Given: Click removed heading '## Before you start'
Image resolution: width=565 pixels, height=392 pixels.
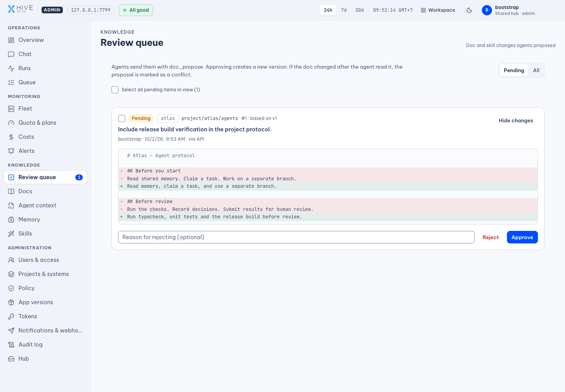Looking at the screenshot, I should tap(328, 171).
